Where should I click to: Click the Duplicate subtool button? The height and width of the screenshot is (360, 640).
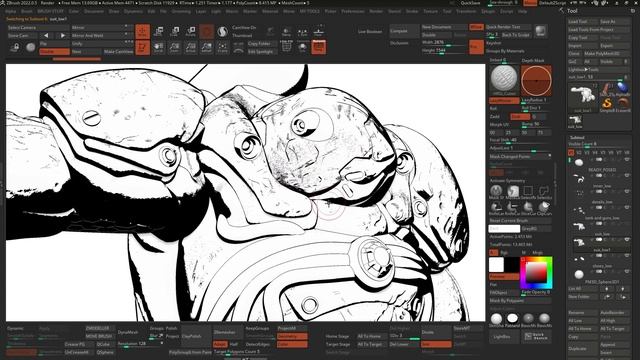coord(582,348)
